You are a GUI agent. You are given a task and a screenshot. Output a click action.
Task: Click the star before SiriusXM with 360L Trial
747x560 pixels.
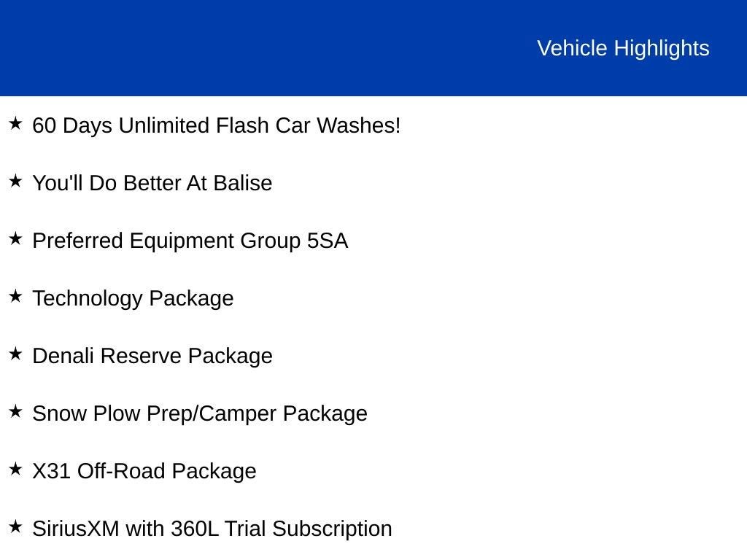(x=15, y=526)
